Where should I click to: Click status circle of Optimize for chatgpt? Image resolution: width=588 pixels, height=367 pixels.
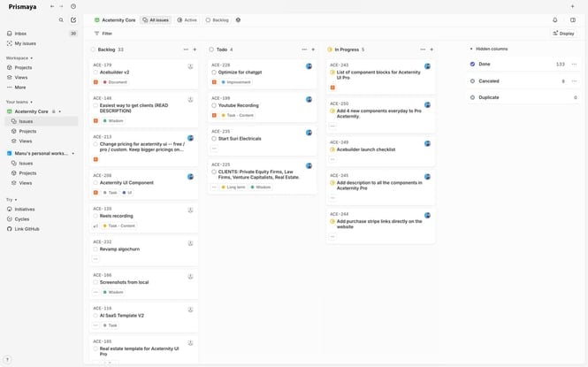[214, 73]
